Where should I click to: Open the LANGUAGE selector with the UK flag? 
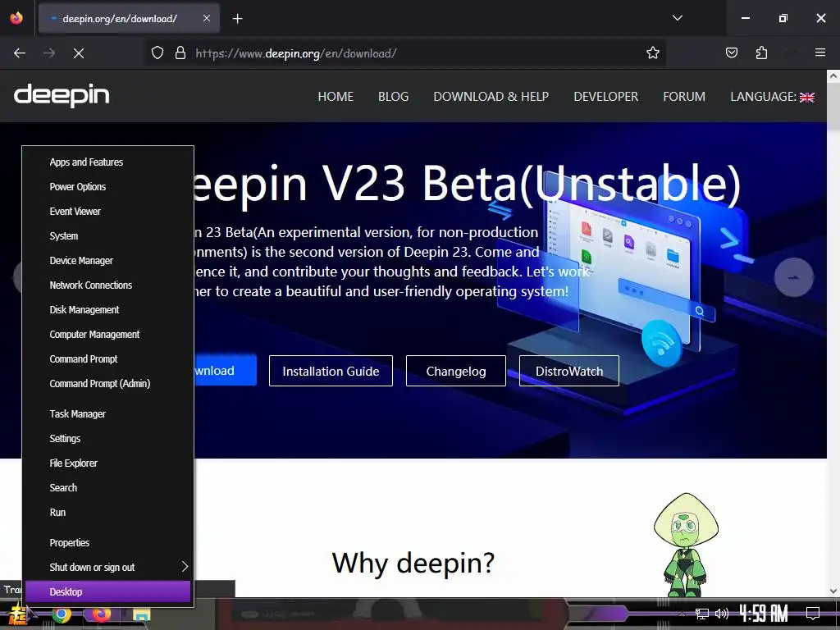[x=773, y=97]
